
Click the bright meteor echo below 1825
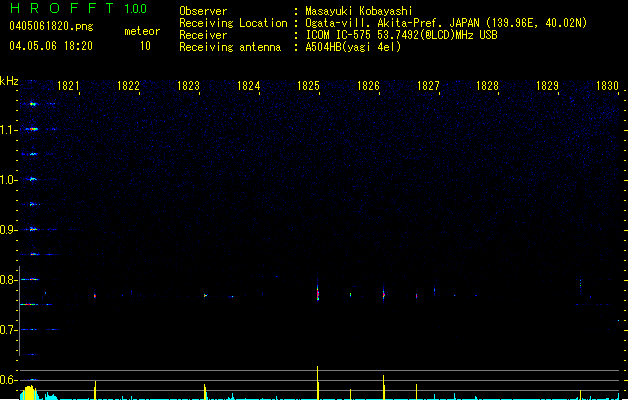pyautogui.click(x=318, y=293)
